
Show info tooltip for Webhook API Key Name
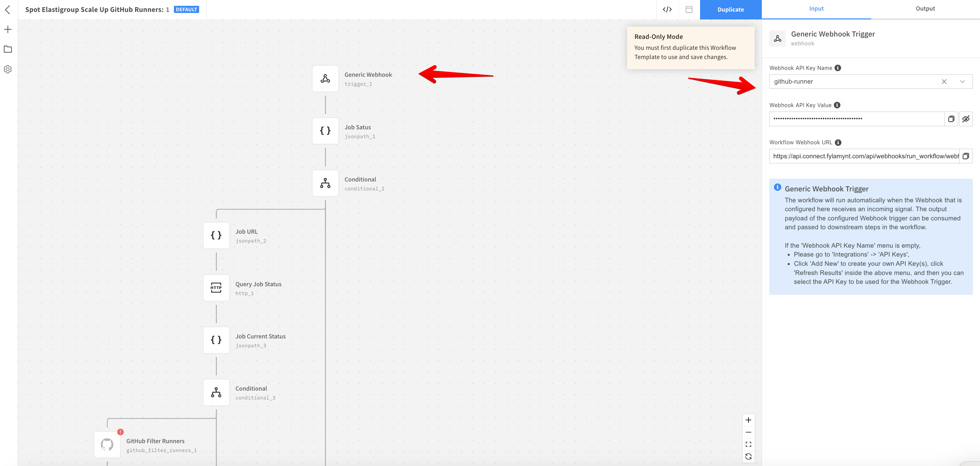coord(838,68)
